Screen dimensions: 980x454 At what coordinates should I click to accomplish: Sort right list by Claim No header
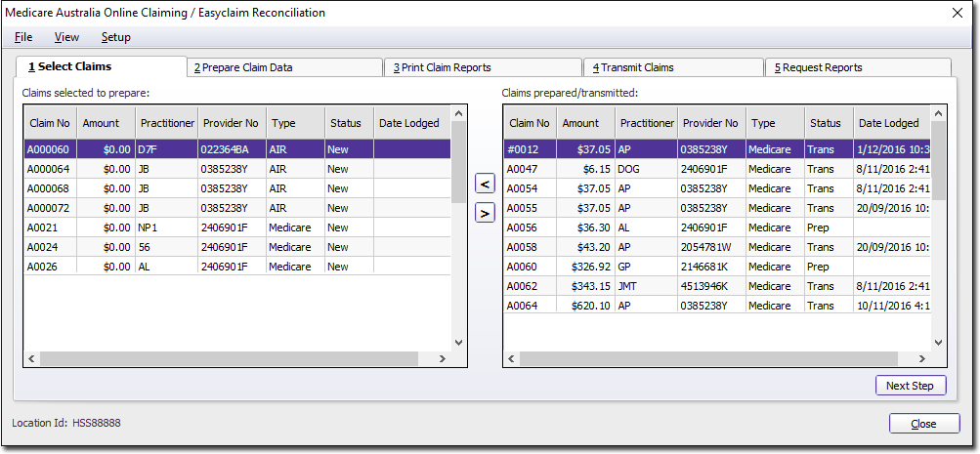(530, 123)
